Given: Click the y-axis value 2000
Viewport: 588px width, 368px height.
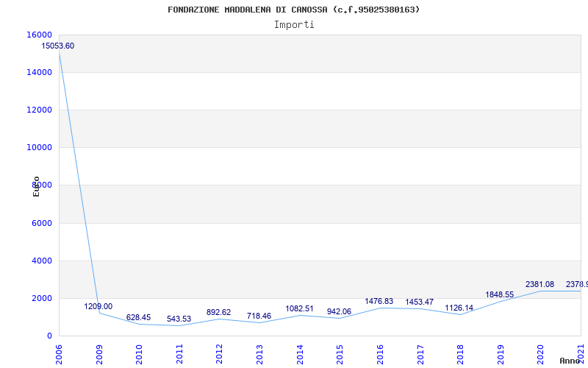Looking at the screenshot, I should 42,298.
